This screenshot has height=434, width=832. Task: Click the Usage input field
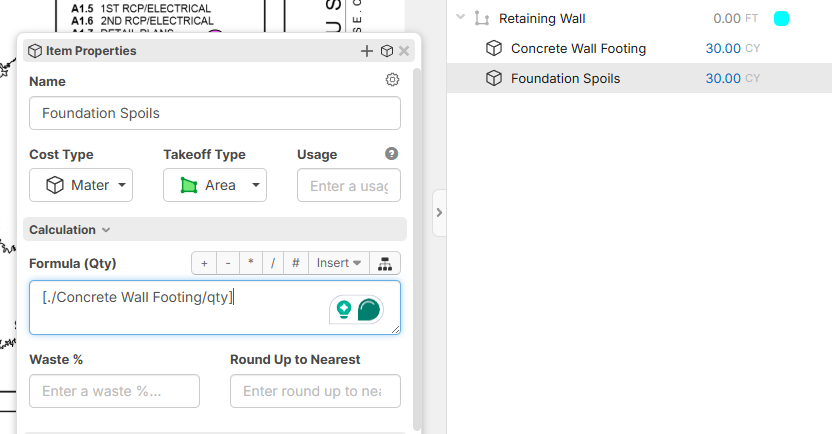click(349, 185)
